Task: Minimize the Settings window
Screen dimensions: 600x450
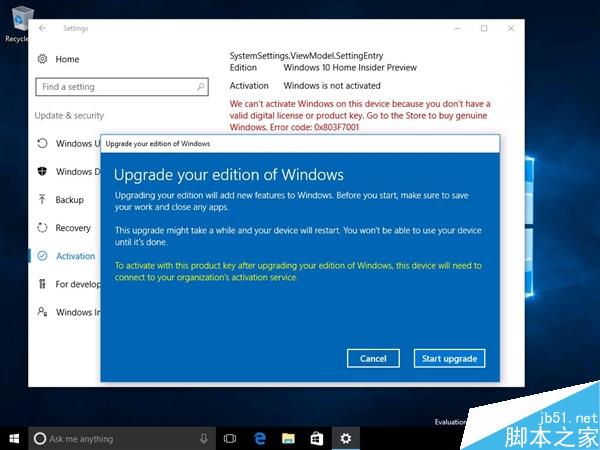Action: [457, 28]
